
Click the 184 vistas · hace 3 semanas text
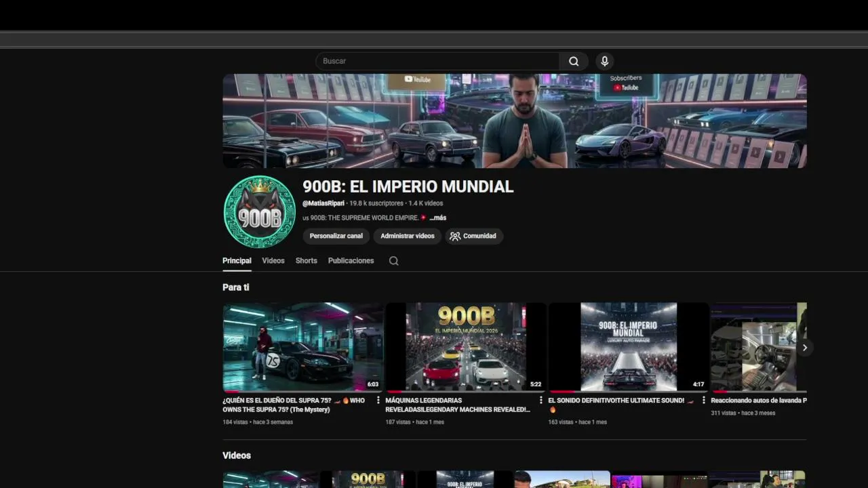coord(258,422)
